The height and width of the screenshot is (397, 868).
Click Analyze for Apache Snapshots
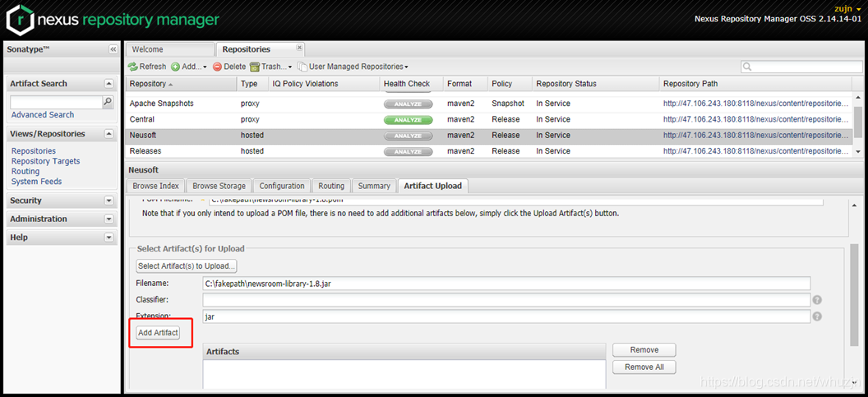pos(408,104)
